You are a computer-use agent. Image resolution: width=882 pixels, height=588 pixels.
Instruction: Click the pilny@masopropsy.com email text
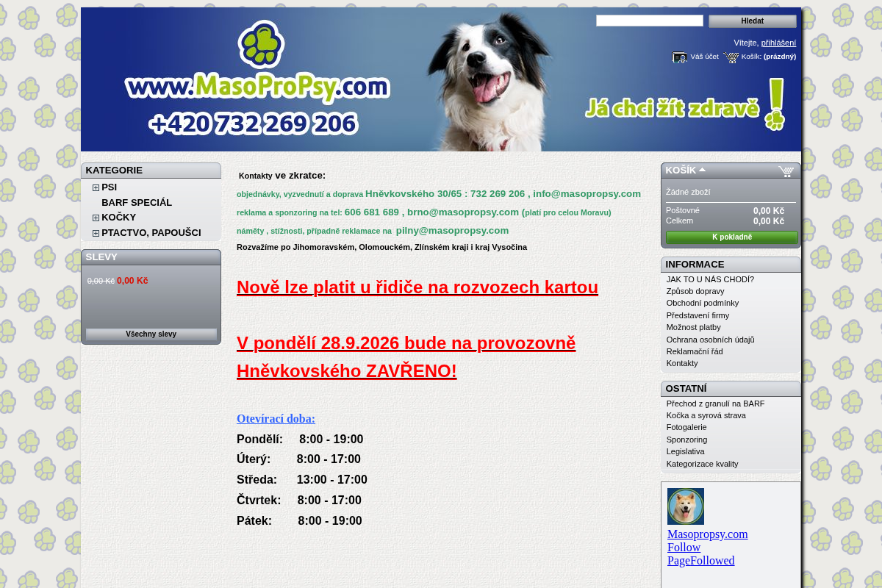click(x=452, y=230)
